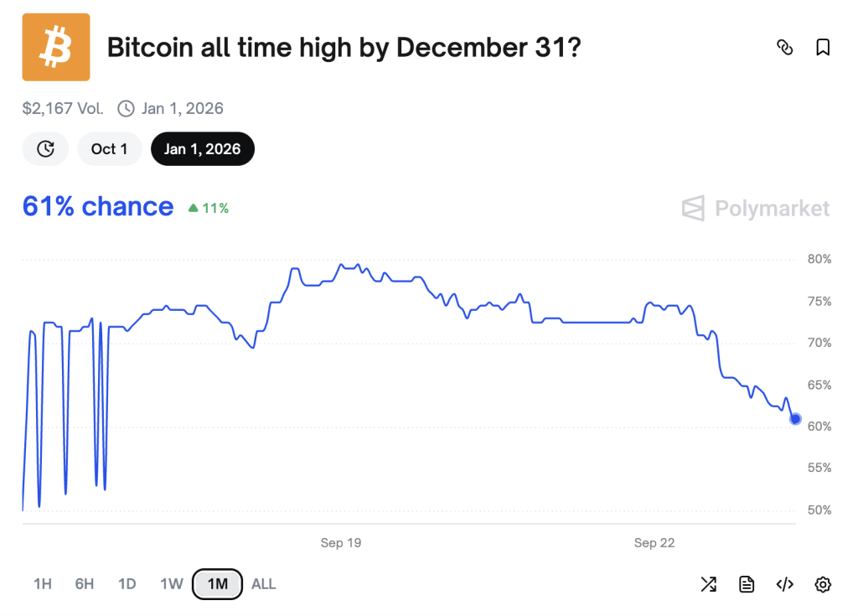Open the embed code icon
The width and height of the screenshot is (858, 616).
click(784, 584)
